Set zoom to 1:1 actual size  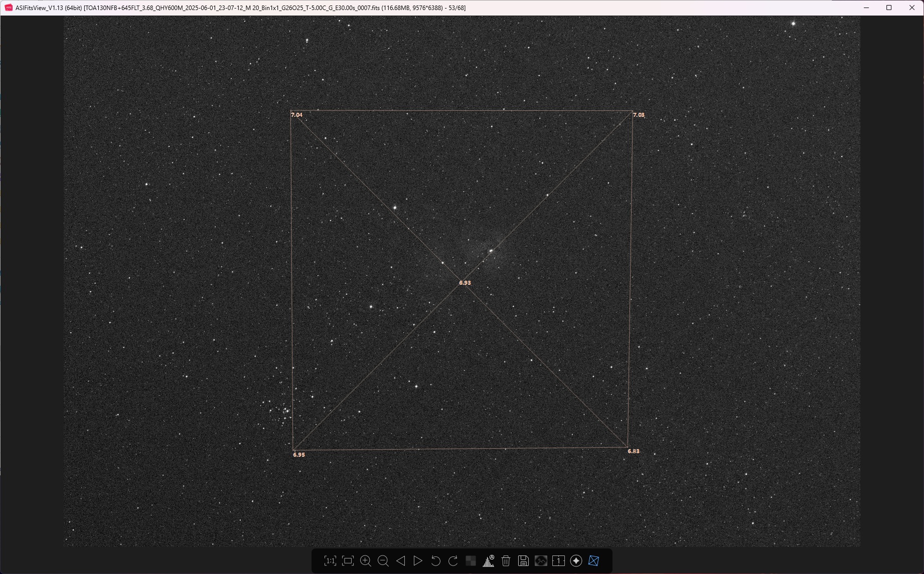tap(330, 561)
